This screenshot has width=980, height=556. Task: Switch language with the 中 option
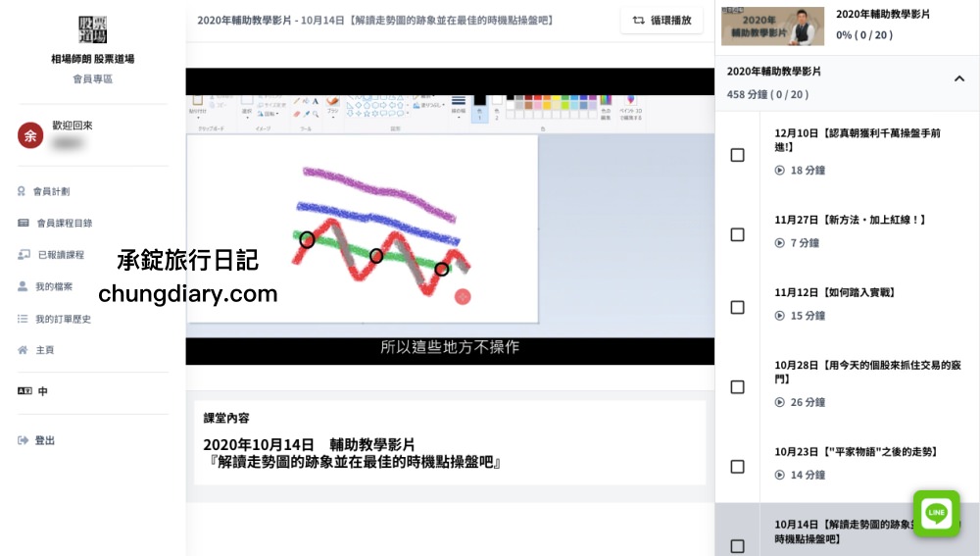pos(42,391)
